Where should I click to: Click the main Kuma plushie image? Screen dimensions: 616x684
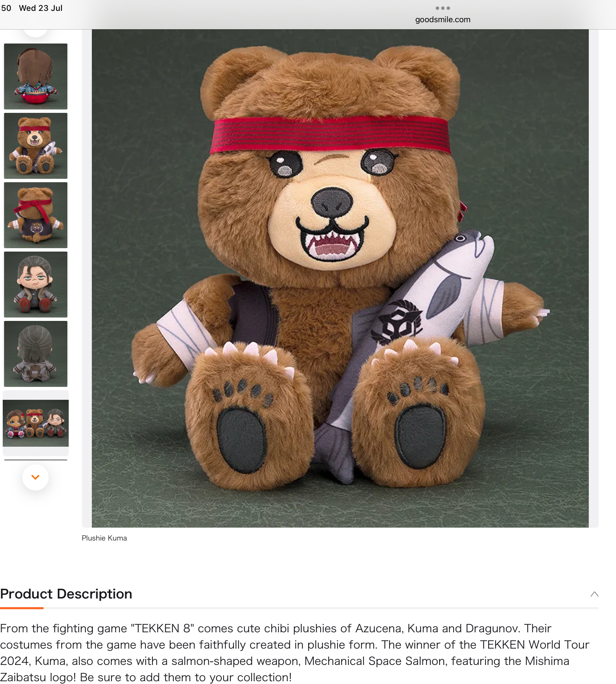click(x=340, y=278)
